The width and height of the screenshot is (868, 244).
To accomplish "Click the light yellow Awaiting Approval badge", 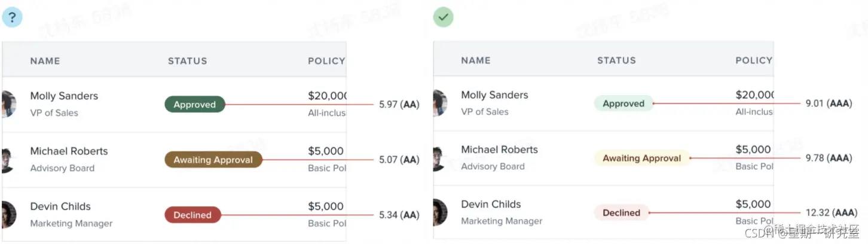I will [641, 158].
